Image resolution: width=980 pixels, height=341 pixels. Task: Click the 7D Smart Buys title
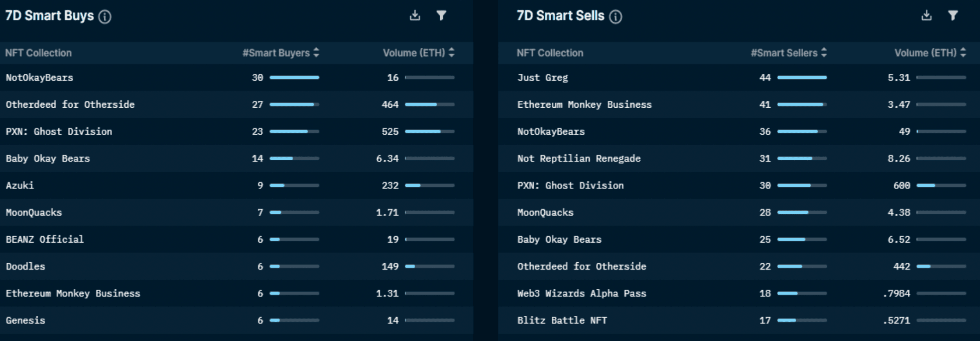[x=49, y=15]
